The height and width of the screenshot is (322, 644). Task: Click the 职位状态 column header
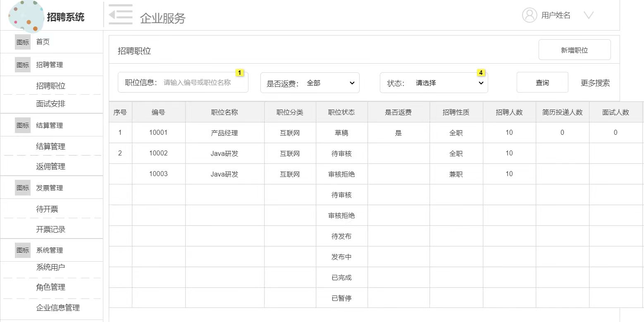[341, 112]
